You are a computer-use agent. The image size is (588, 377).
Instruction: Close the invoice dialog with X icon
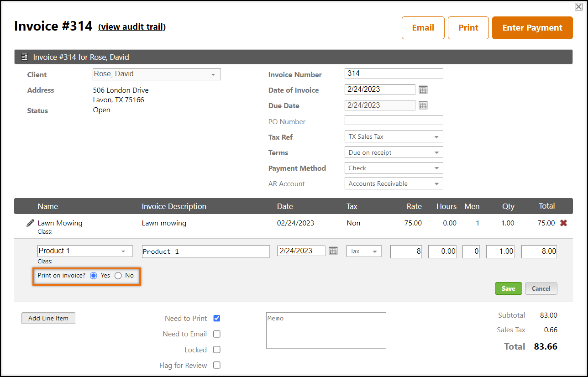(x=578, y=6)
